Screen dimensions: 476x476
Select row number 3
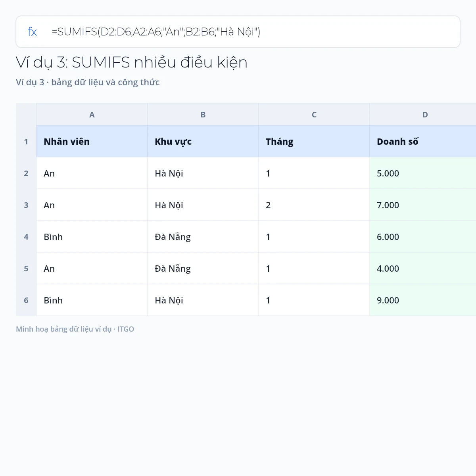tap(26, 205)
